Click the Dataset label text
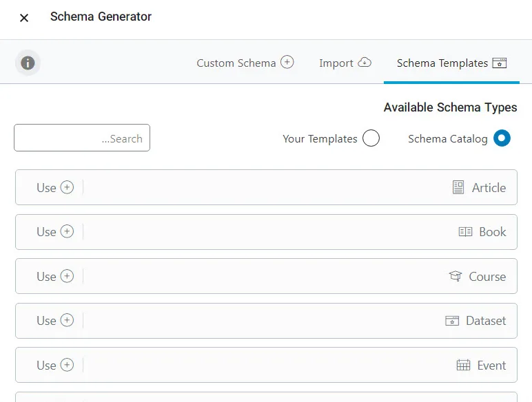This screenshot has height=402, width=532. point(486,321)
